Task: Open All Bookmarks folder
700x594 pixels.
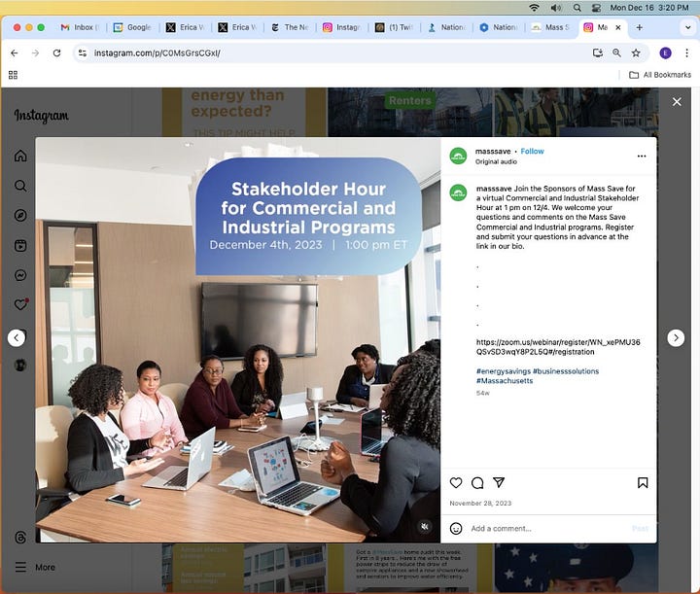Action: point(660,75)
